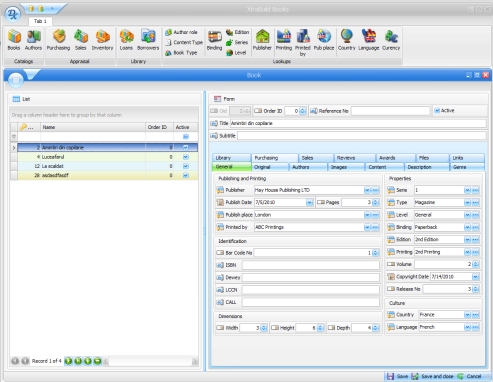Open the Printed by lookup icon
Image resolution: width=493 pixels, height=382 pixels.
[303, 42]
